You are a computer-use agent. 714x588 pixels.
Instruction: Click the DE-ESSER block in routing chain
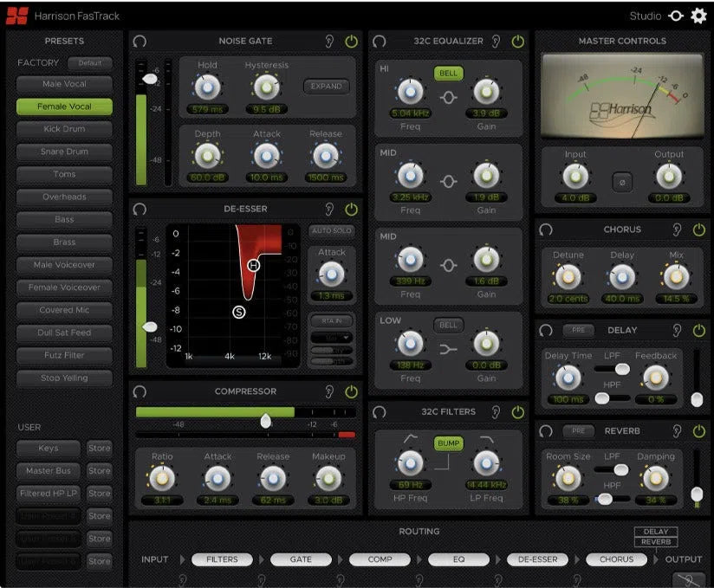click(x=537, y=559)
